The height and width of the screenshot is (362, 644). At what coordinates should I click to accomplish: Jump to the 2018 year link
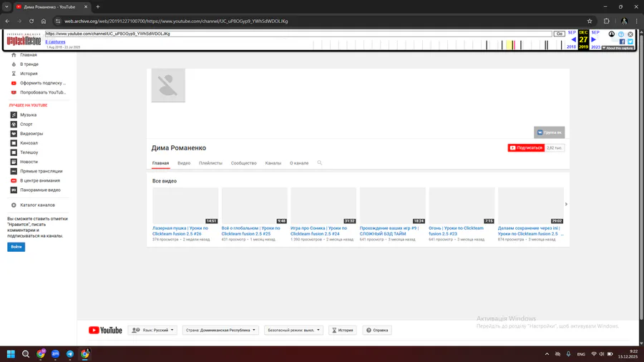[571, 47]
